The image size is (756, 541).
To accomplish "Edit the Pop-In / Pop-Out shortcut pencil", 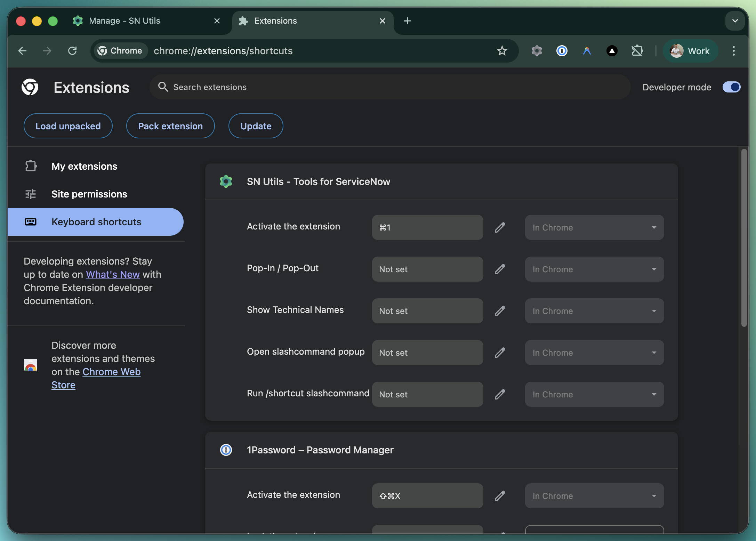I will click(500, 269).
